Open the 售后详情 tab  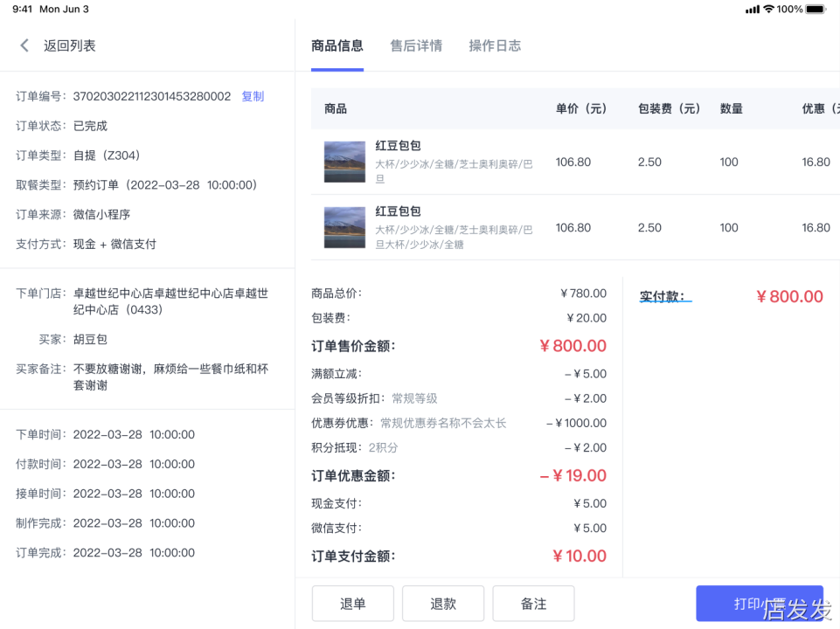pos(416,45)
